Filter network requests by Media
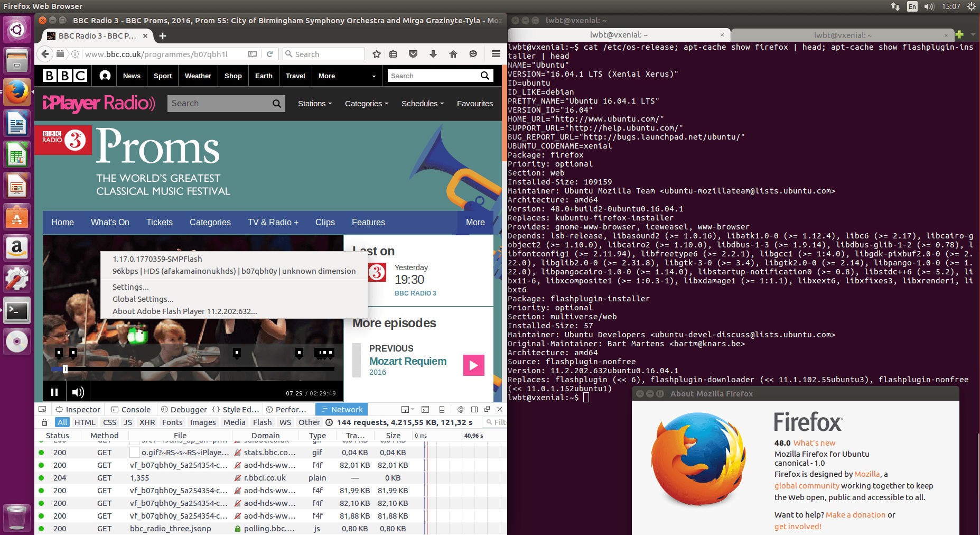Image resolution: width=980 pixels, height=535 pixels. click(234, 422)
